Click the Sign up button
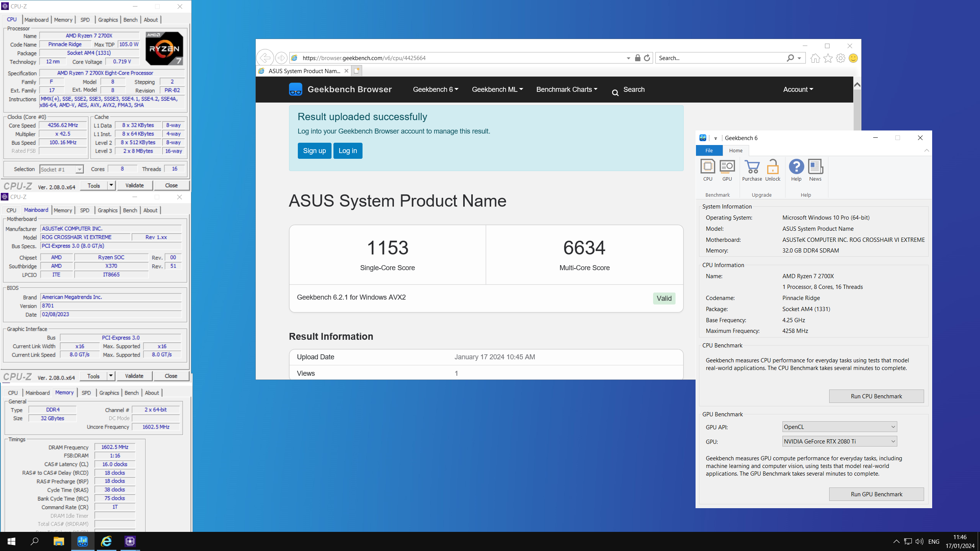 314,151
